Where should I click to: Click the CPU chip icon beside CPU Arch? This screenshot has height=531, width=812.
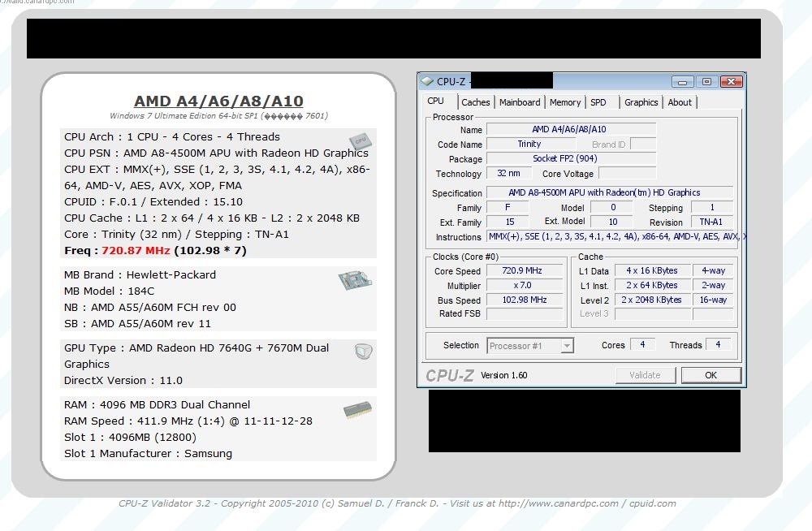[x=360, y=142]
